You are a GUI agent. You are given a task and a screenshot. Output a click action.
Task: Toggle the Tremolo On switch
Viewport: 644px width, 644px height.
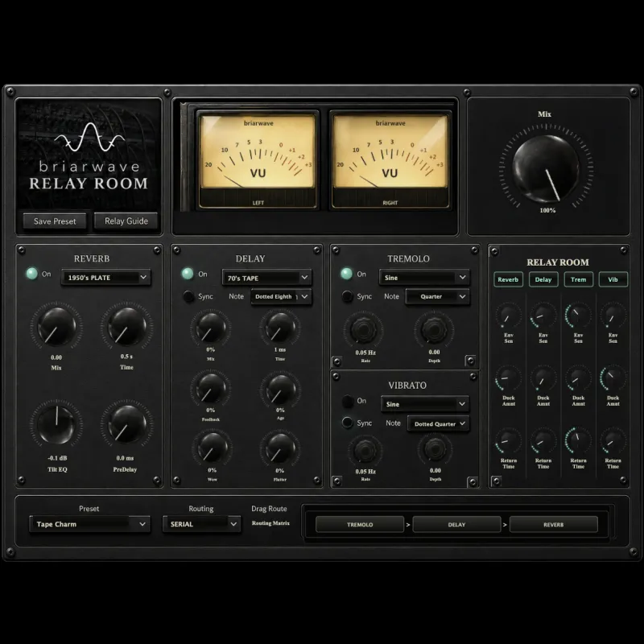coord(347,274)
